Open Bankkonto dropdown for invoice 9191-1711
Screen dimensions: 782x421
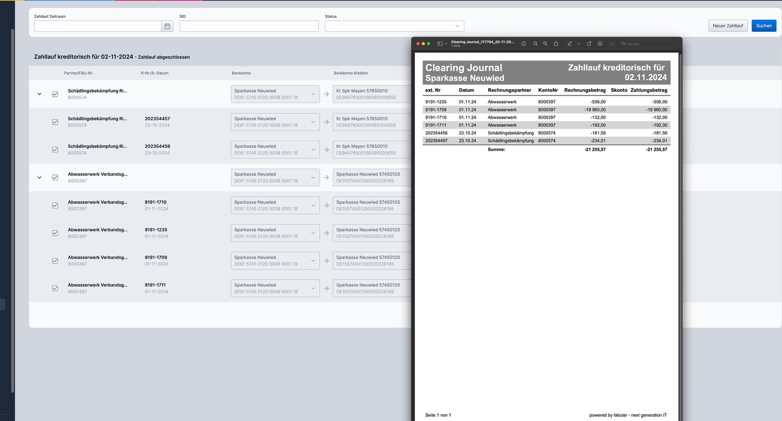275,288
